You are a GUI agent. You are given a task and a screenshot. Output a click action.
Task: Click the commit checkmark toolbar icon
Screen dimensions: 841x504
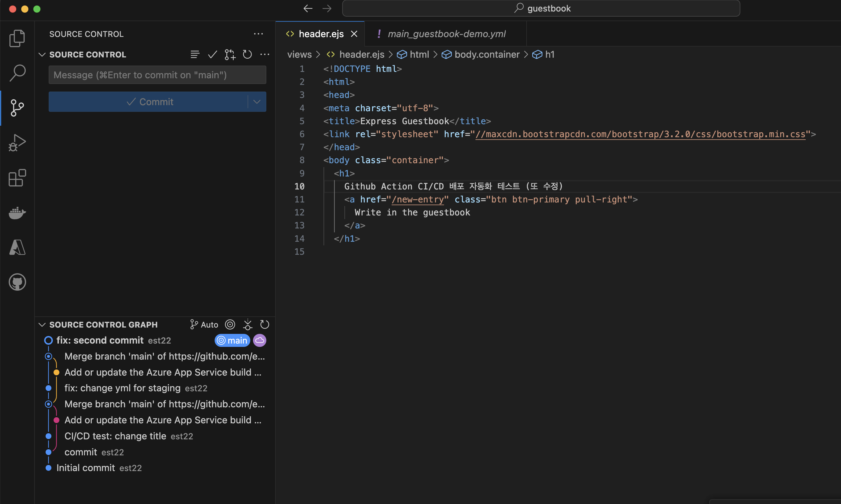tap(213, 54)
